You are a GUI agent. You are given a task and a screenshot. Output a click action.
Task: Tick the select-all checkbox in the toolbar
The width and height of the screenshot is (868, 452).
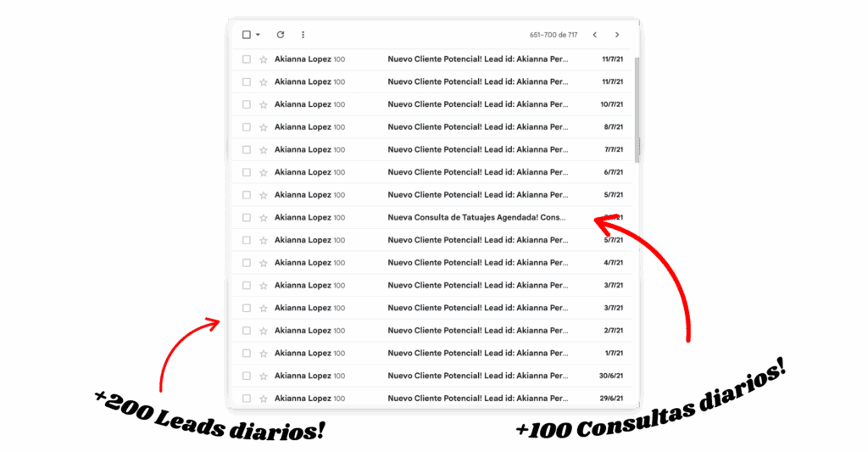tap(247, 35)
